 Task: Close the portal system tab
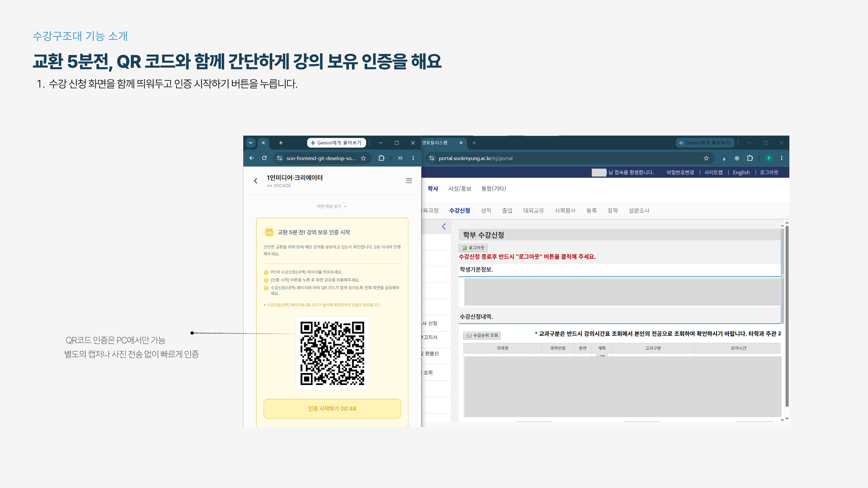pyautogui.click(x=461, y=143)
